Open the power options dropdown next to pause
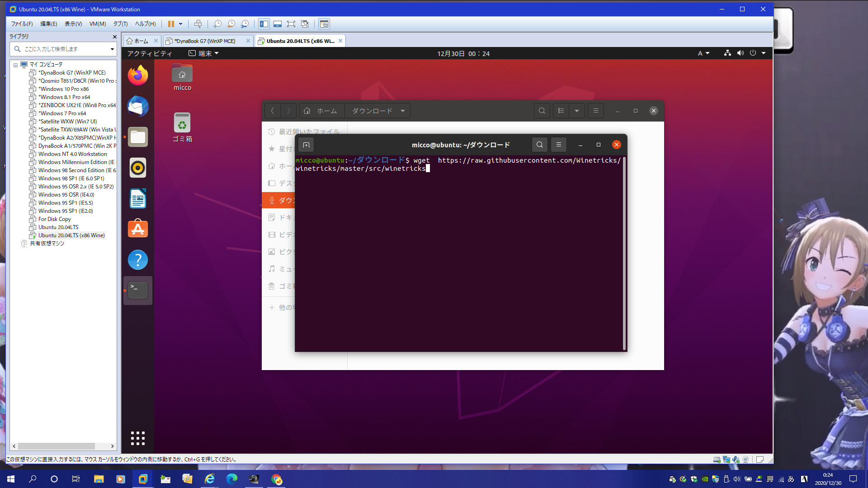868x488 pixels. pos(180,24)
